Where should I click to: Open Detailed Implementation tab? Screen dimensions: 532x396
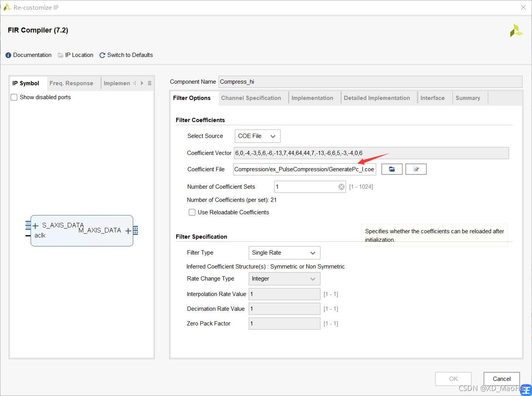click(377, 98)
